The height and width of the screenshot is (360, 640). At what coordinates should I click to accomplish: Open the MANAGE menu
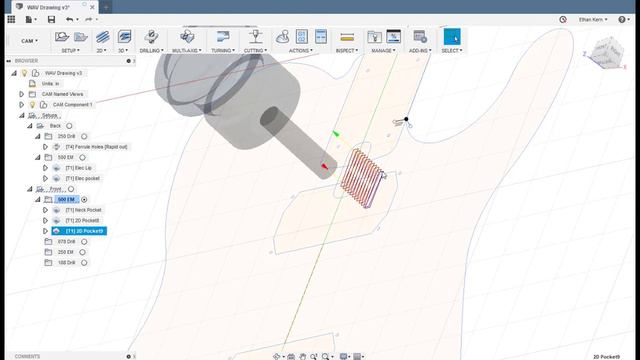pos(383,51)
